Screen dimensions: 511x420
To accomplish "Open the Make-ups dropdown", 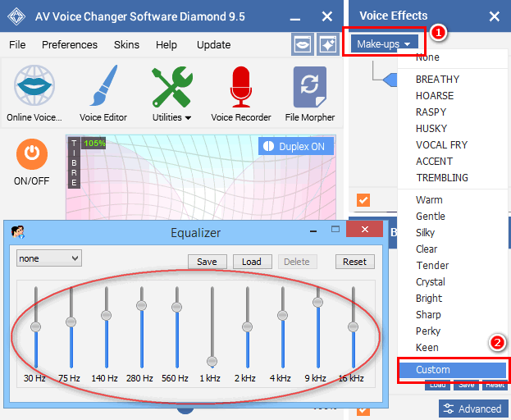I will [384, 43].
